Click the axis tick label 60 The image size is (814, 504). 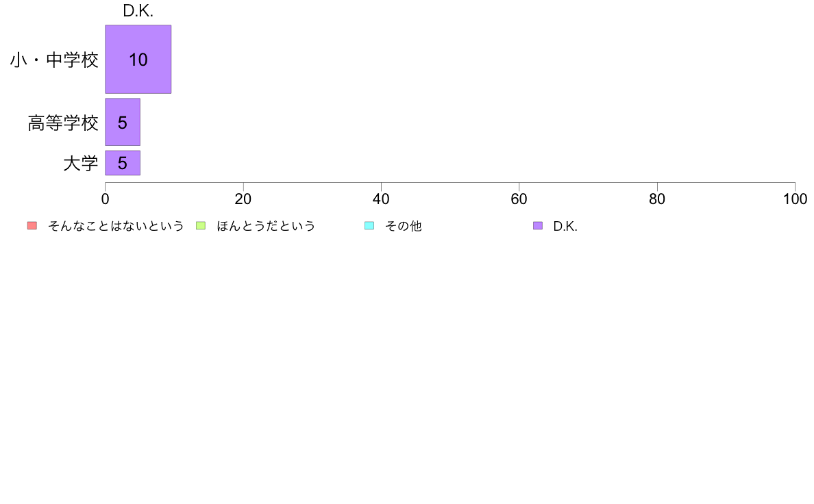(x=519, y=199)
